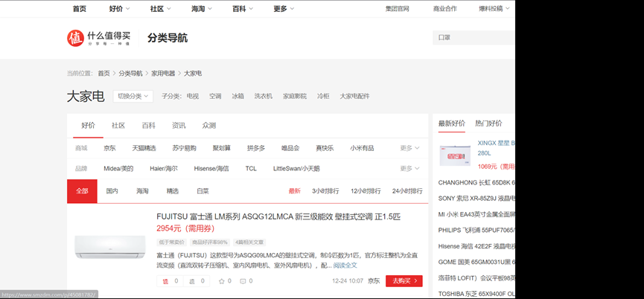Image resolution: width=644 pixels, height=299 pixels.
Task: Select the 精选 filter tab
Action: pyautogui.click(x=173, y=191)
